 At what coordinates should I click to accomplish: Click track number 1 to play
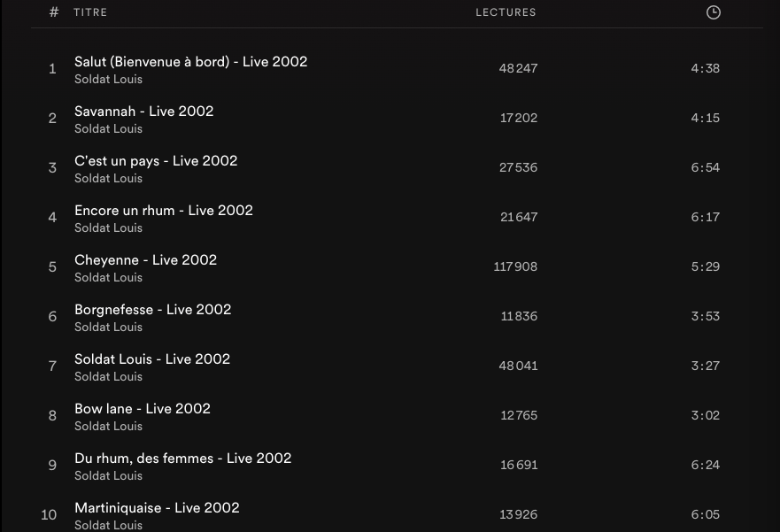(52, 69)
